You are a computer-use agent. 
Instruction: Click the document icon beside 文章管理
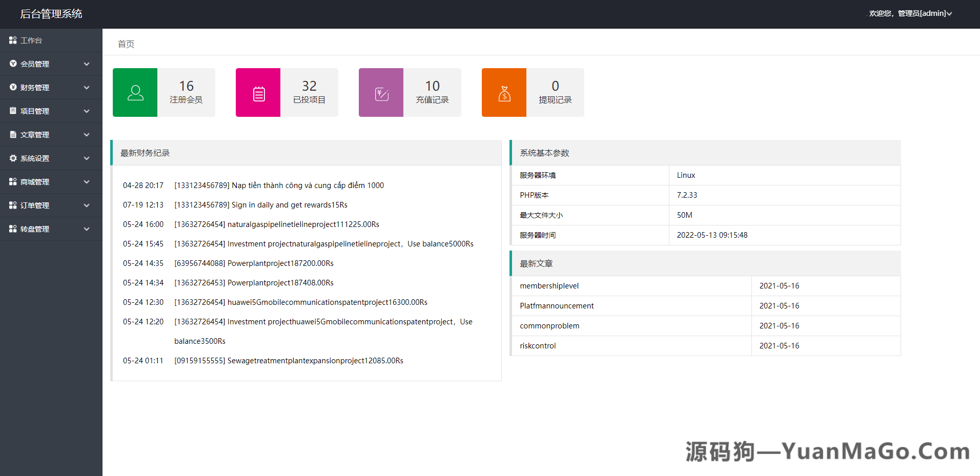(x=13, y=135)
